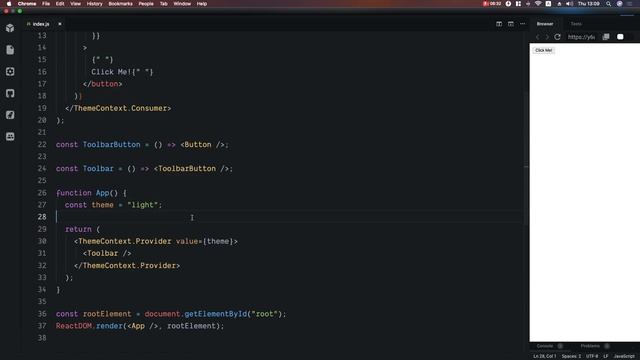Expand the Console panel

point(545,346)
